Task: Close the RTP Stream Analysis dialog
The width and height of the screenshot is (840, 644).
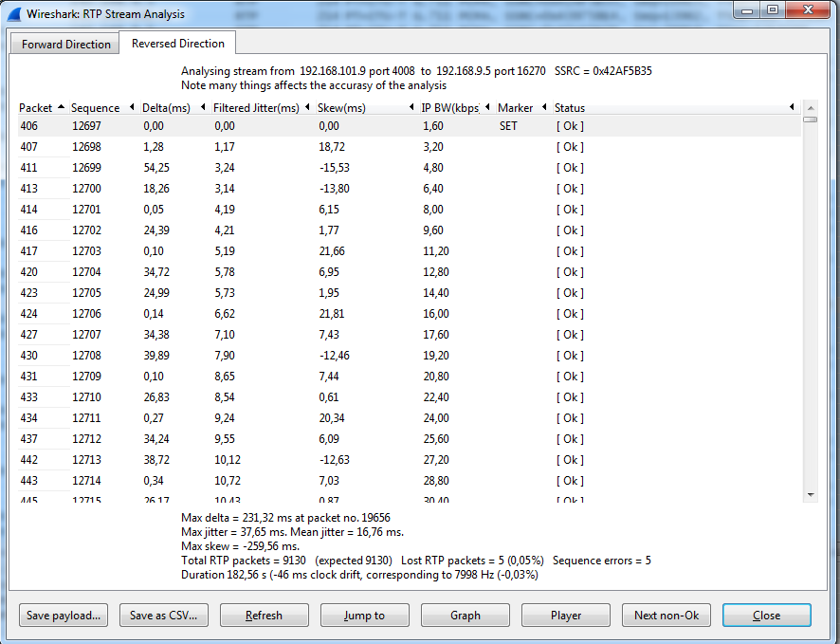Action: pos(766,616)
